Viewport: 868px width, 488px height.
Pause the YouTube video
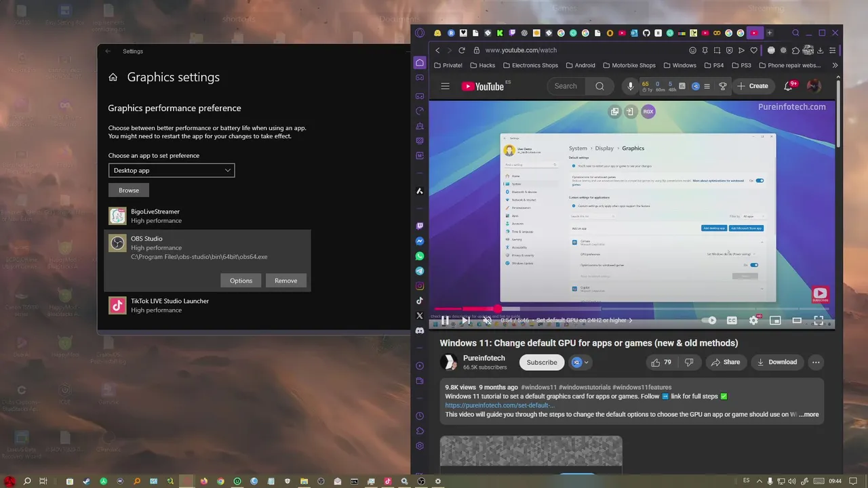(x=445, y=320)
